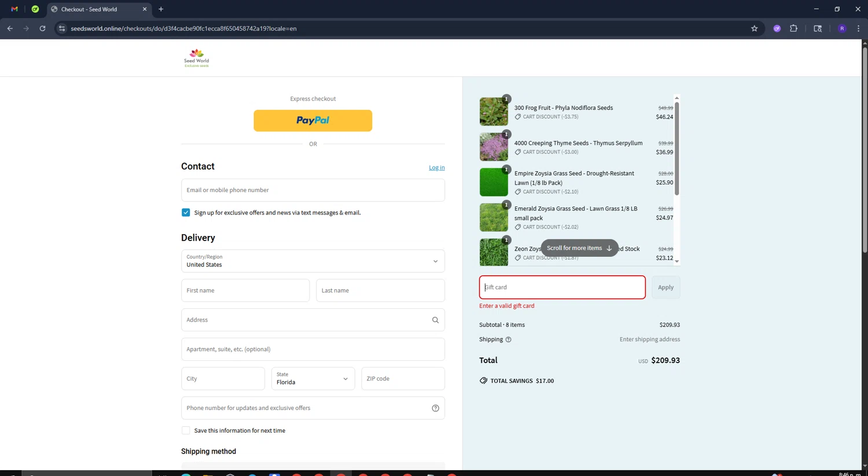Viewport: 868px width, 476px height.
Task: Click the $209.93 total amount text
Action: tap(665, 360)
